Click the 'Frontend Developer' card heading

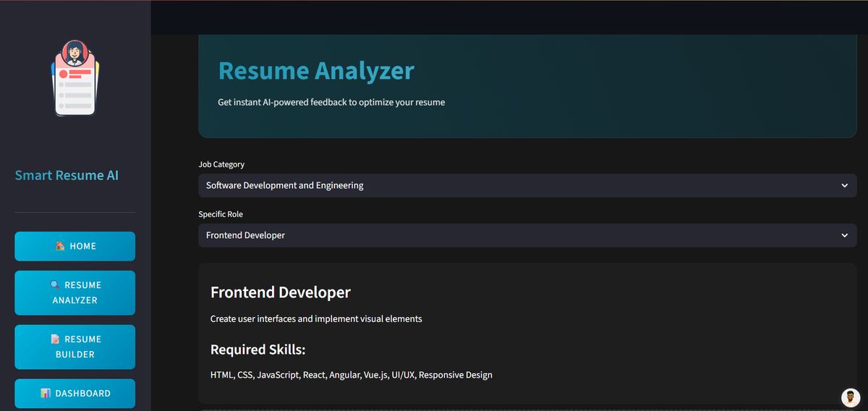tap(281, 292)
